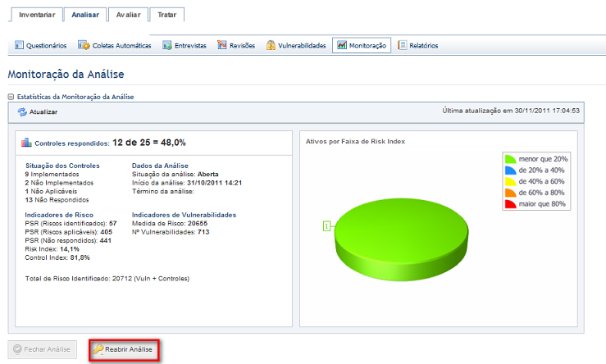Viewport: 606px width, 364px height.
Task: Click '13 Não Respondidos' line
Action: (57, 200)
